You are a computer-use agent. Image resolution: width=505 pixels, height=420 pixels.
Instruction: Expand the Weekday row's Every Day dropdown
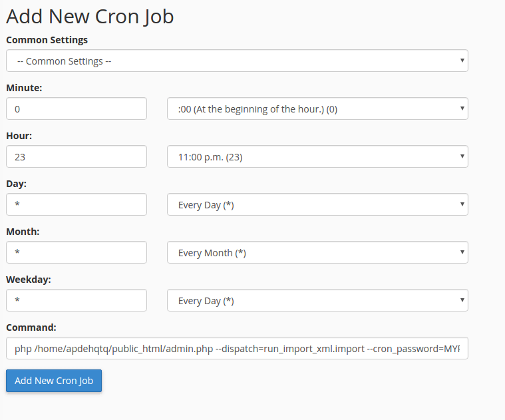point(317,300)
